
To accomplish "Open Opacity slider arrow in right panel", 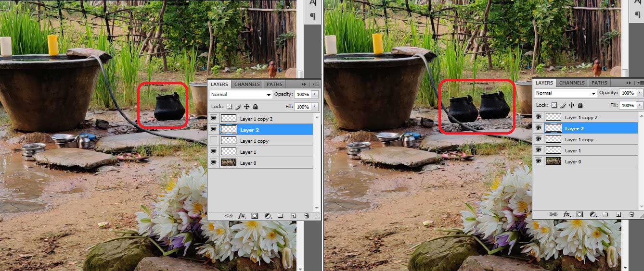I will click(640, 93).
